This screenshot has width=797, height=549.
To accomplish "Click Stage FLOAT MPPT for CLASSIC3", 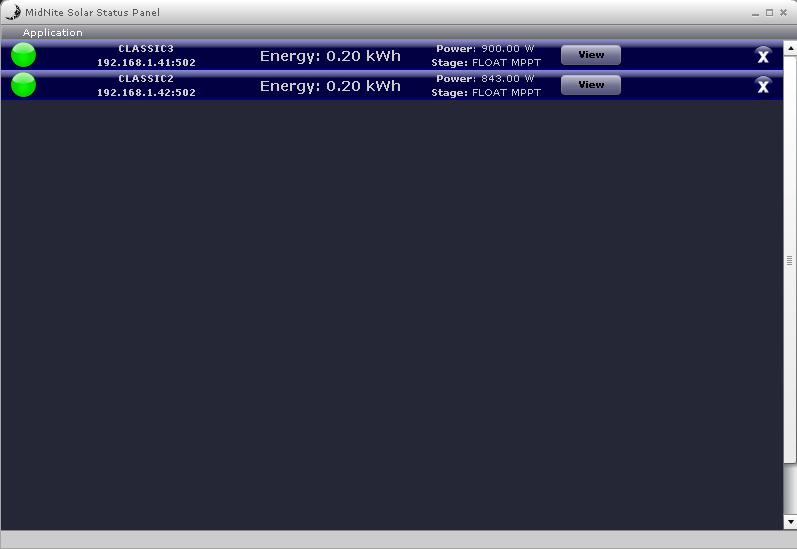I will pos(486,63).
